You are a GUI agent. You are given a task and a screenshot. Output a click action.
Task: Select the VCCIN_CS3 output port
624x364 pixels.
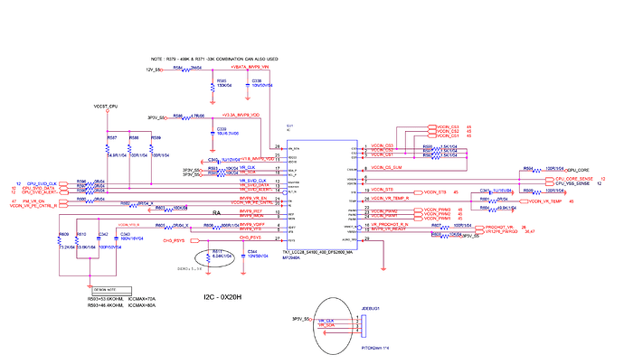click(x=432, y=127)
